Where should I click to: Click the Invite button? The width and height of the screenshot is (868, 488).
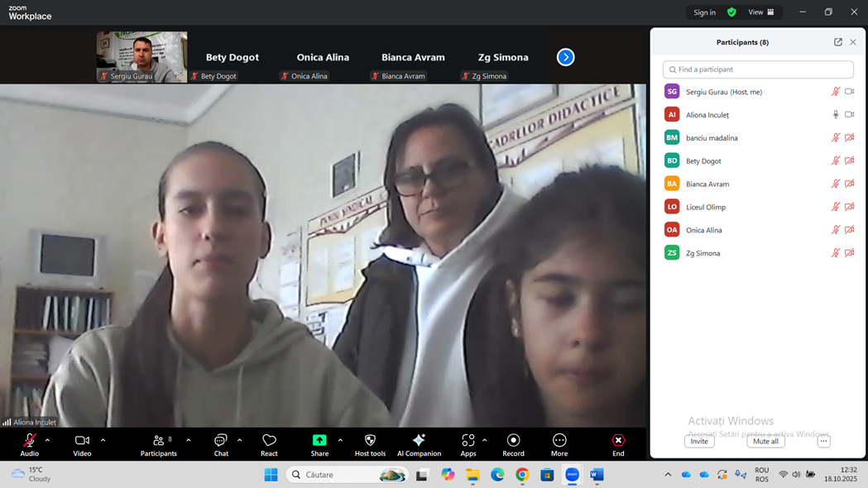click(x=699, y=442)
